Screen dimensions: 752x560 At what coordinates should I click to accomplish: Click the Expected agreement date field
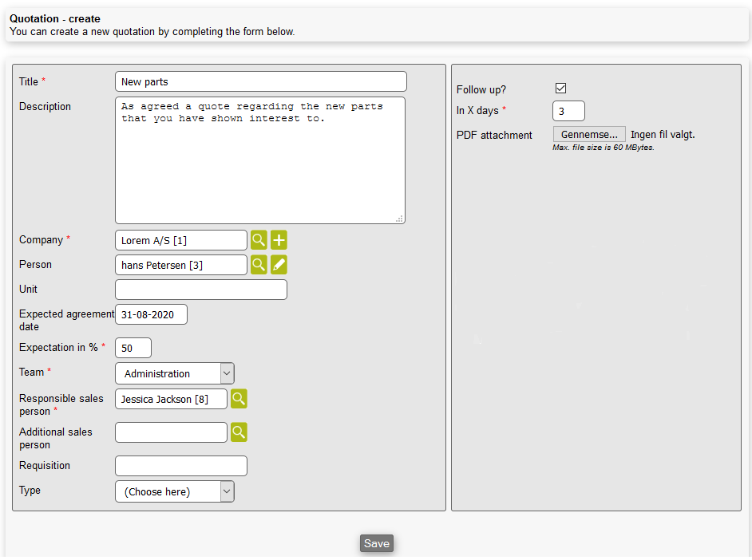click(x=152, y=314)
